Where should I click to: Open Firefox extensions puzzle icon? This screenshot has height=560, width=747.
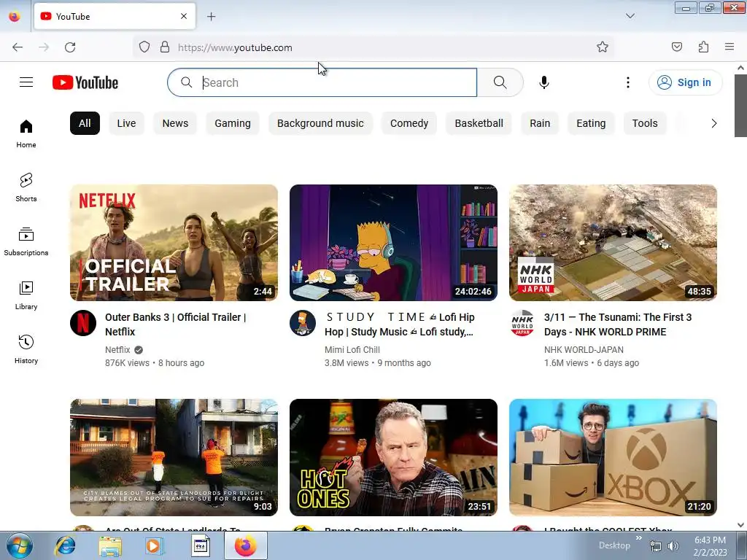click(x=704, y=47)
